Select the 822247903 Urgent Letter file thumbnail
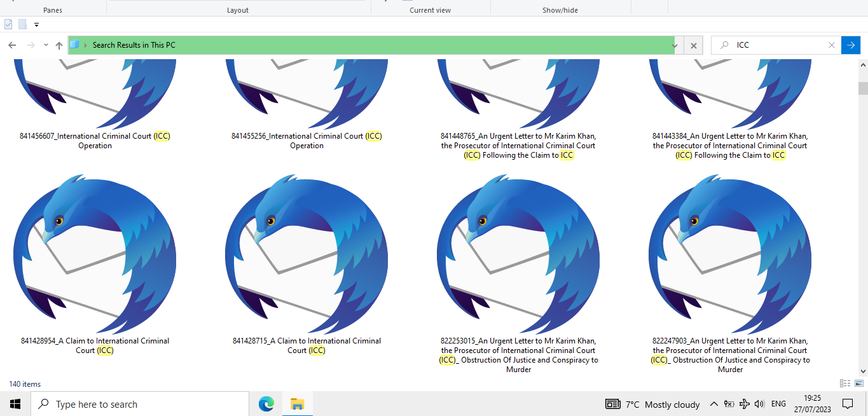The width and height of the screenshot is (868, 416). click(730, 254)
